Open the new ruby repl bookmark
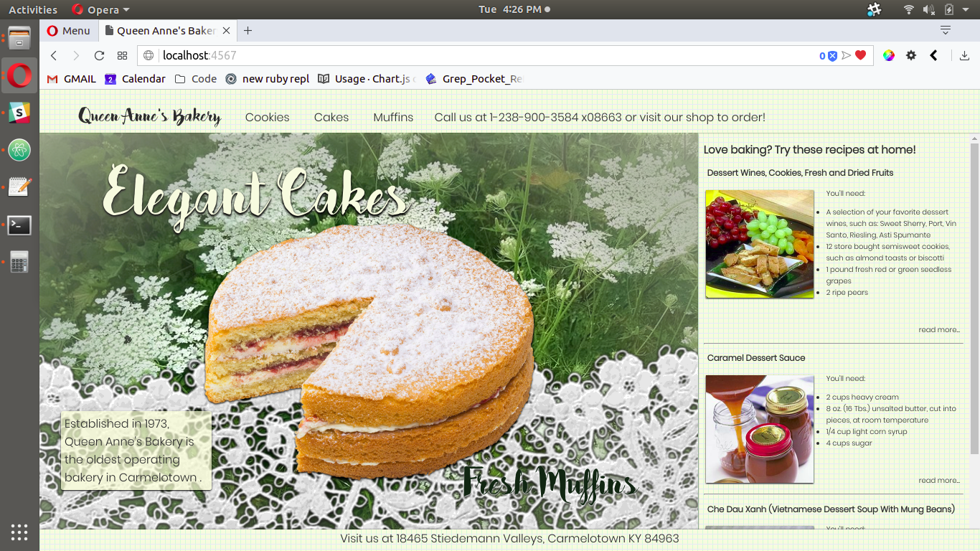Image resolution: width=980 pixels, height=551 pixels. click(x=268, y=79)
